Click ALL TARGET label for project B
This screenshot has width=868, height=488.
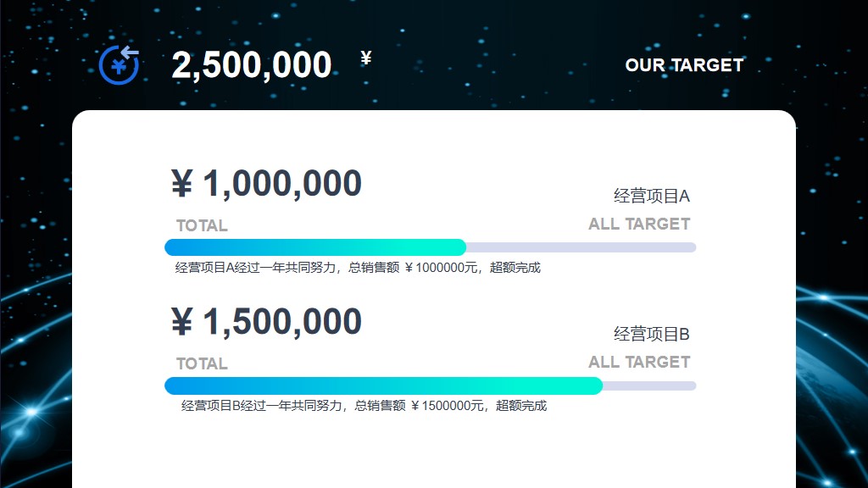click(639, 363)
